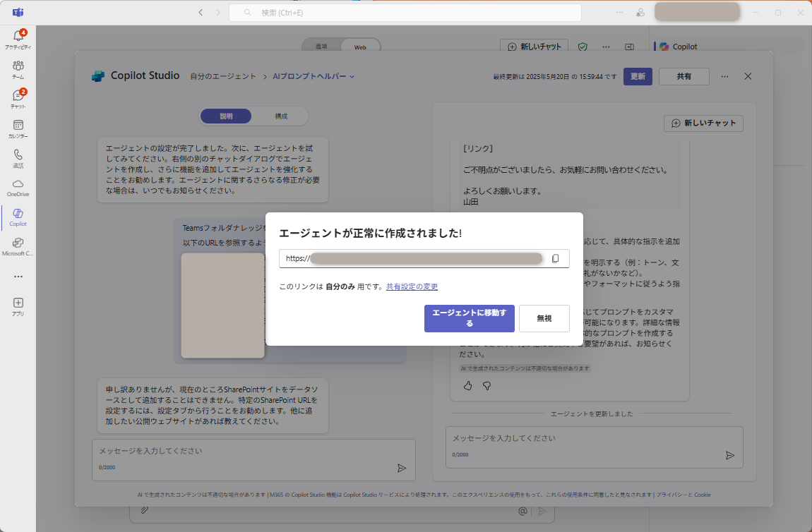The height and width of the screenshot is (532, 812).
Task: Click the blurred image thumbnail in chat
Action: pyautogui.click(x=222, y=306)
